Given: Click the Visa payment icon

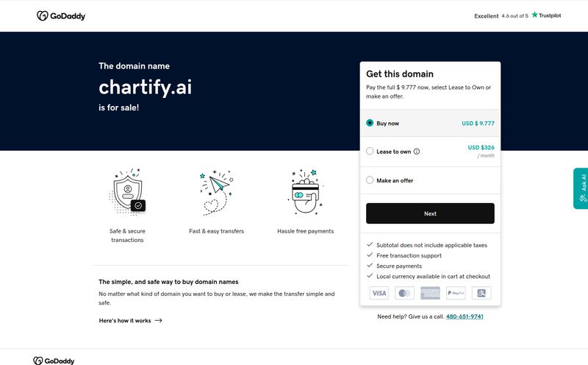Looking at the screenshot, I should click(379, 293).
